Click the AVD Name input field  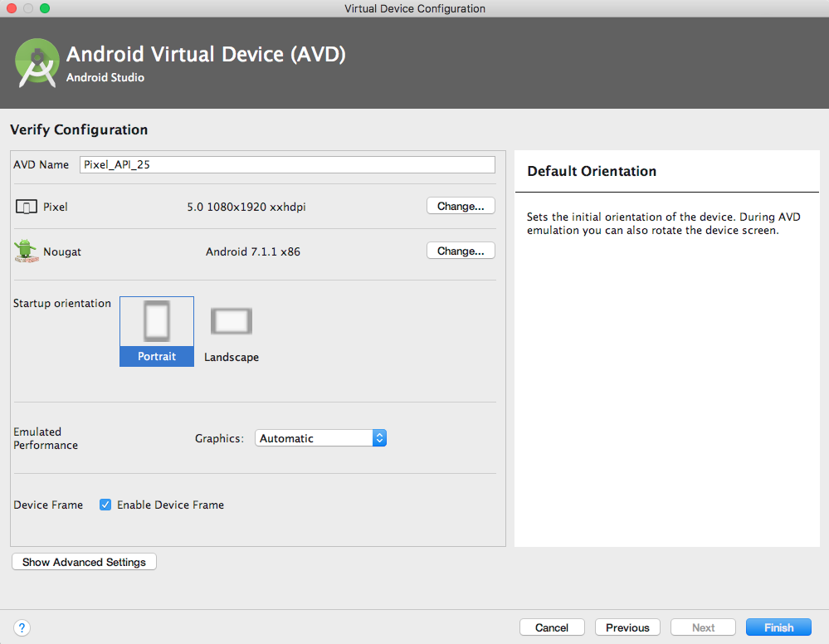pyautogui.click(x=287, y=164)
